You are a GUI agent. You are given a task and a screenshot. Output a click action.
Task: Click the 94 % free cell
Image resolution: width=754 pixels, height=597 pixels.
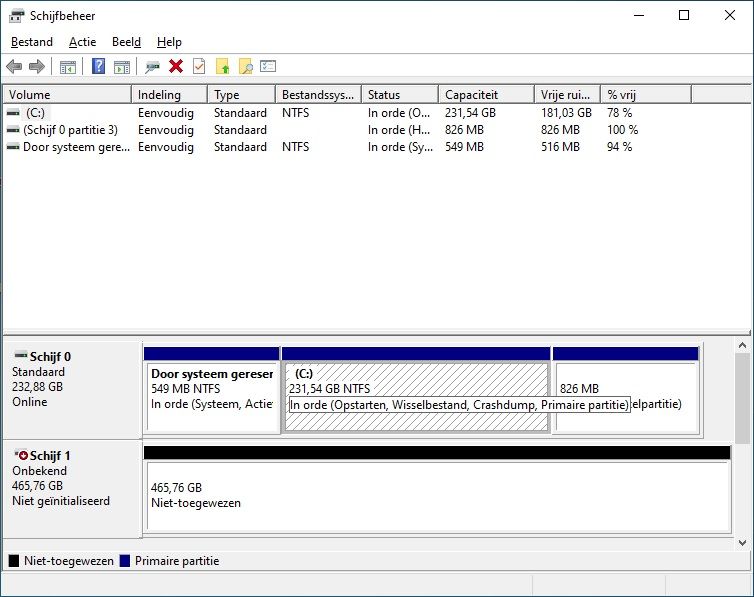point(619,147)
